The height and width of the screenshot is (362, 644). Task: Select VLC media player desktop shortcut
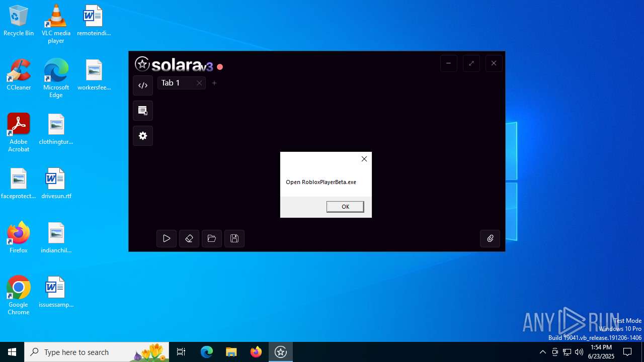(x=56, y=24)
